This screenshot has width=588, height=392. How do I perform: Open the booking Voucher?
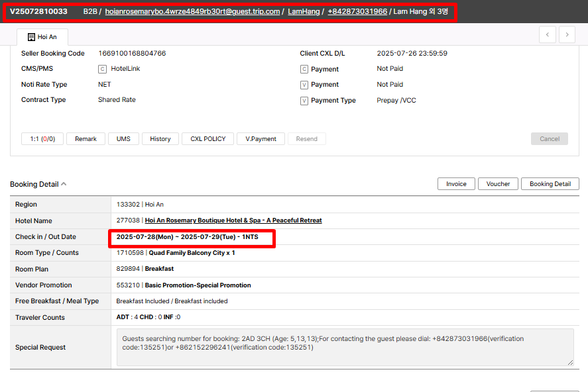pyautogui.click(x=498, y=184)
